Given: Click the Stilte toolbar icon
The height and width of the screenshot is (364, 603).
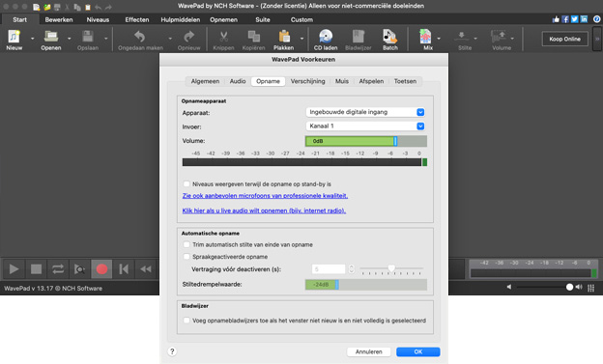Looking at the screenshot, I should pos(462,37).
